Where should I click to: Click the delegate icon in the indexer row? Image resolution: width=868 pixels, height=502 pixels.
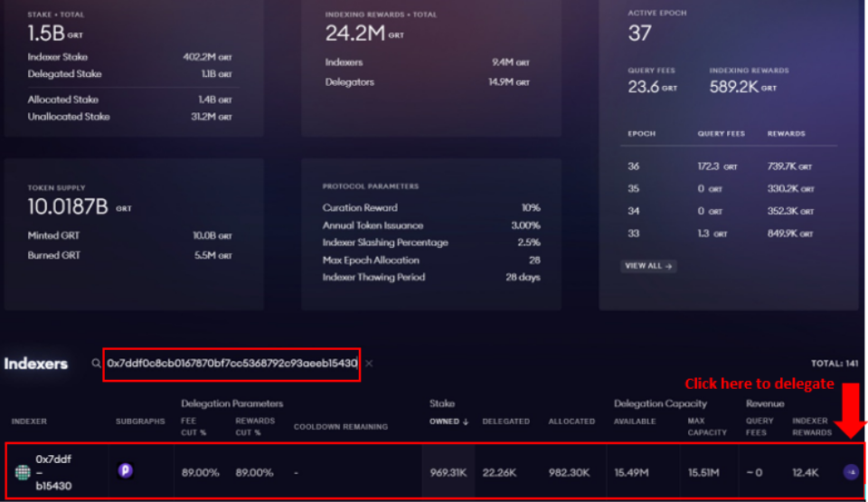(x=851, y=472)
